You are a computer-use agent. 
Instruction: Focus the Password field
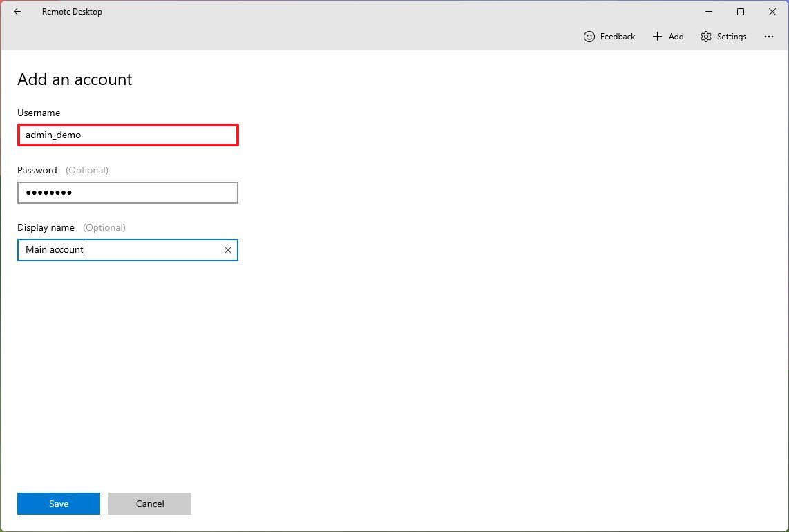pos(128,192)
